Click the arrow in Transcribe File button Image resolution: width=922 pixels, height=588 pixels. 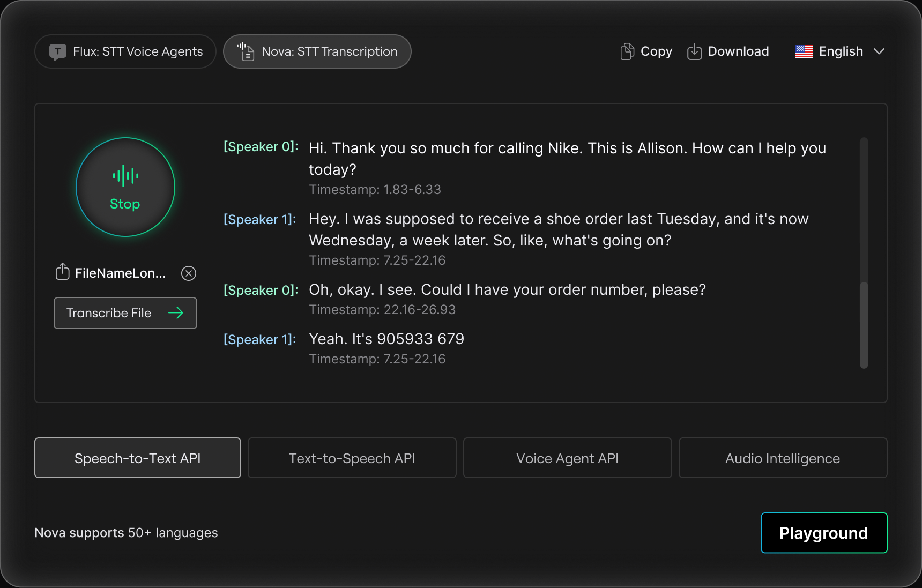tap(176, 313)
